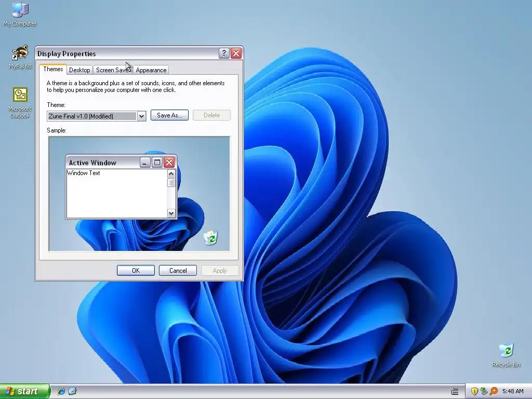This screenshot has width=532, height=399.
Task: Click the Save As... button
Action: (169, 115)
